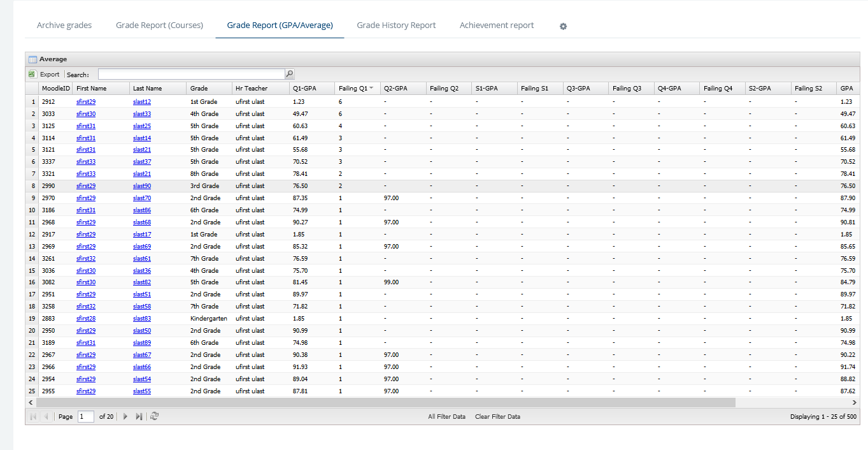Click the refresh icon in the pager
Image resolution: width=868 pixels, height=450 pixels.
click(154, 416)
